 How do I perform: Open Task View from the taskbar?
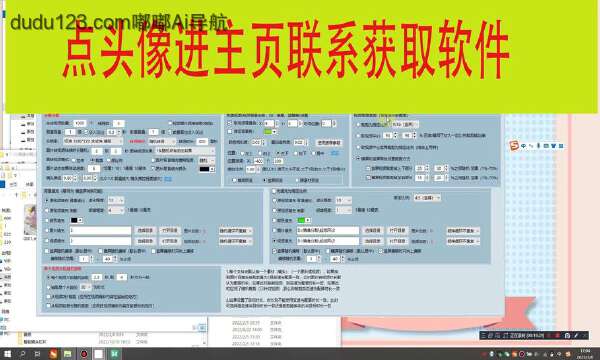tap(37, 354)
